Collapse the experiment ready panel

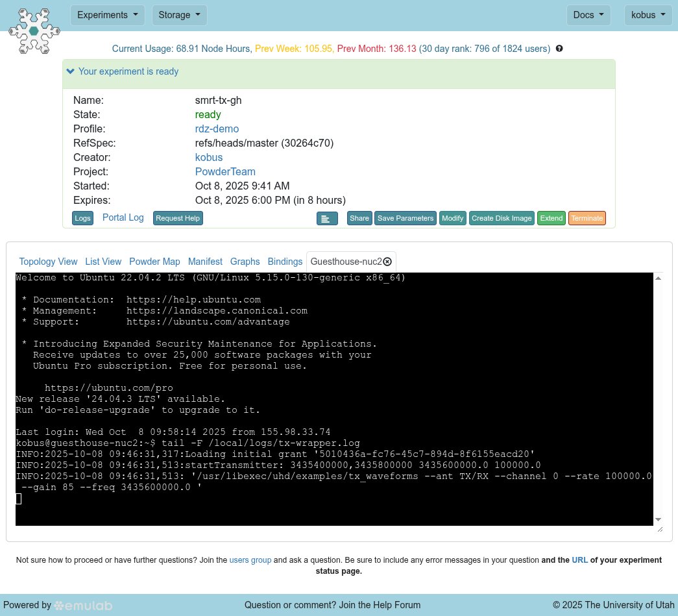click(x=70, y=71)
